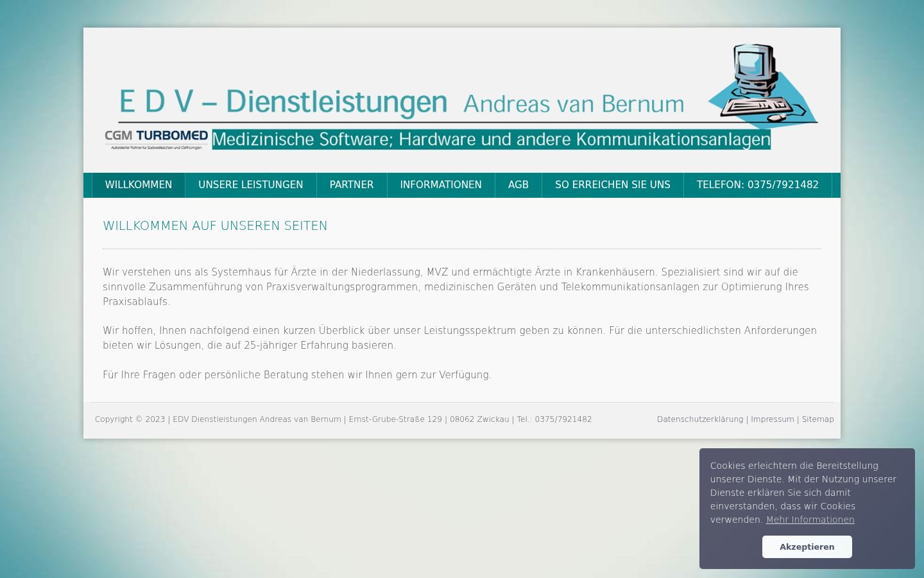Click the Telefon: 0375/7921482 menu entry
This screenshot has width=924, height=578.
[758, 185]
